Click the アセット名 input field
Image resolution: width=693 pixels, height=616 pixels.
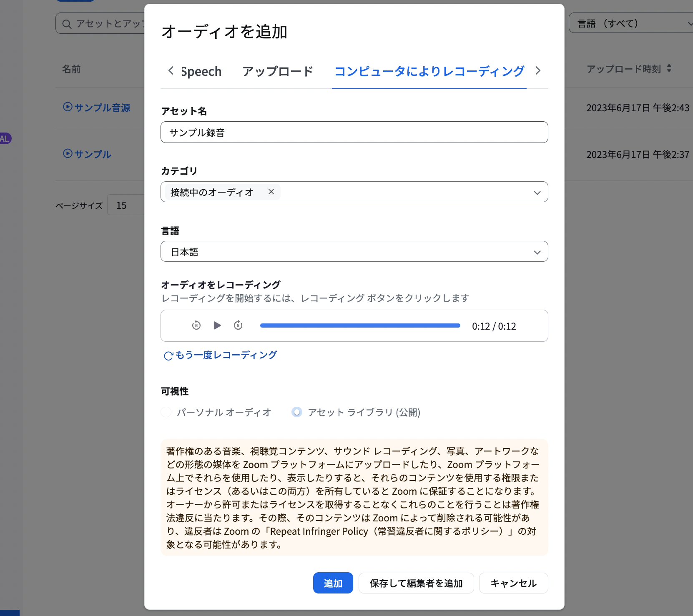pyautogui.click(x=354, y=132)
